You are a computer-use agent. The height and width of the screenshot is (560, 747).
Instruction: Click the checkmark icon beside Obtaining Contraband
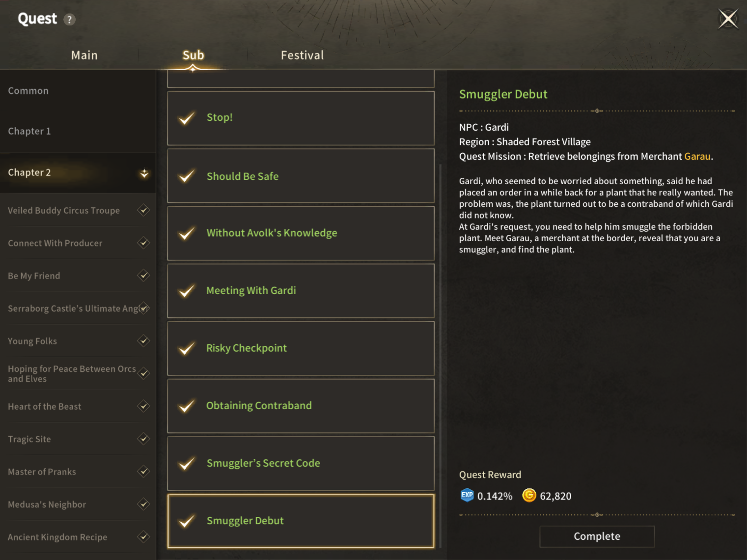(x=186, y=406)
